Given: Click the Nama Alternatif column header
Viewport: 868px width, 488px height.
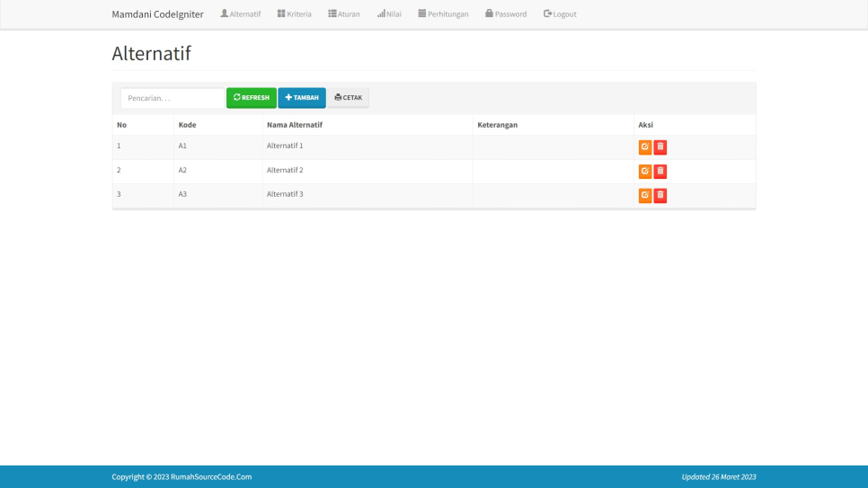Looking at the screenshot, I should tap(294, 125).
